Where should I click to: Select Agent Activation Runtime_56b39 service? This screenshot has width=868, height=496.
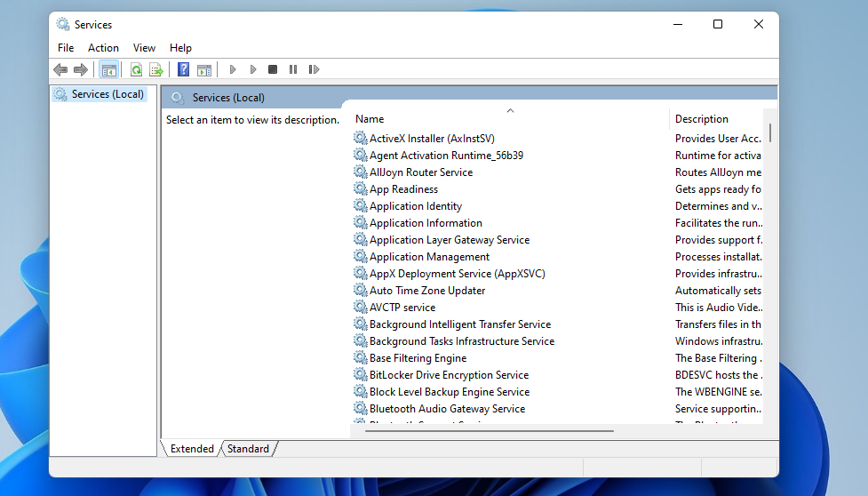coord(446,156)
